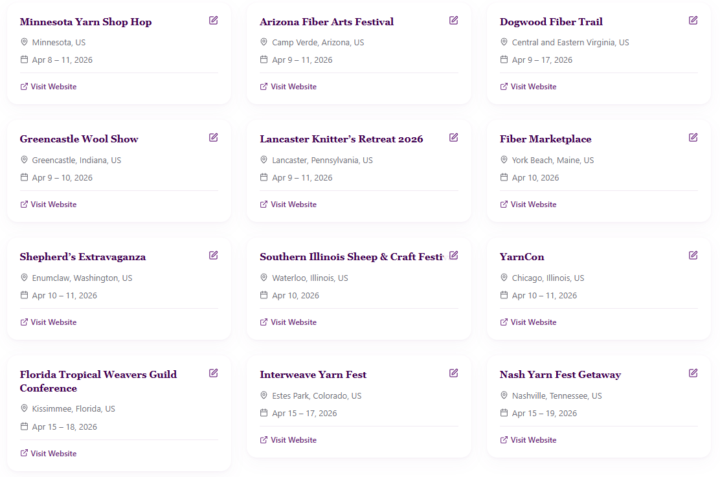Click the Kissimmee, Florida, US location
The height and width of the screenshot is (477, 720).
pyautogui.click(x=73, y=409)
